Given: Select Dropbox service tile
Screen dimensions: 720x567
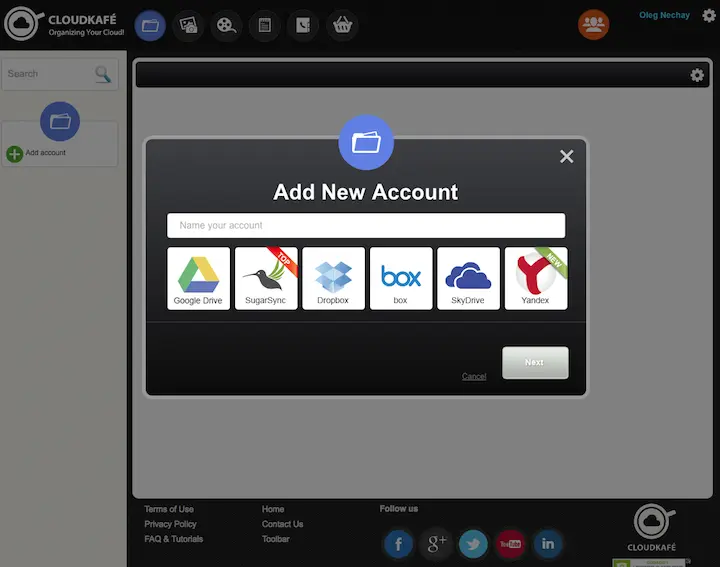Looking at the screenshot, I should (x=333, y=278).
